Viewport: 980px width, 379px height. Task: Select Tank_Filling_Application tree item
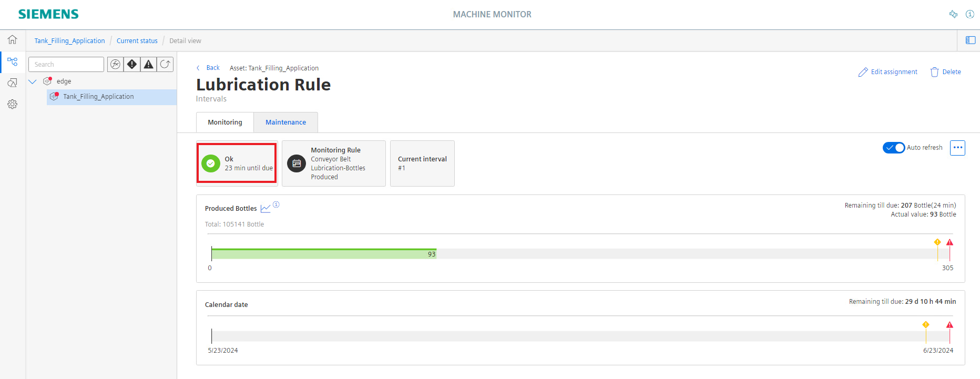(111, 97)
